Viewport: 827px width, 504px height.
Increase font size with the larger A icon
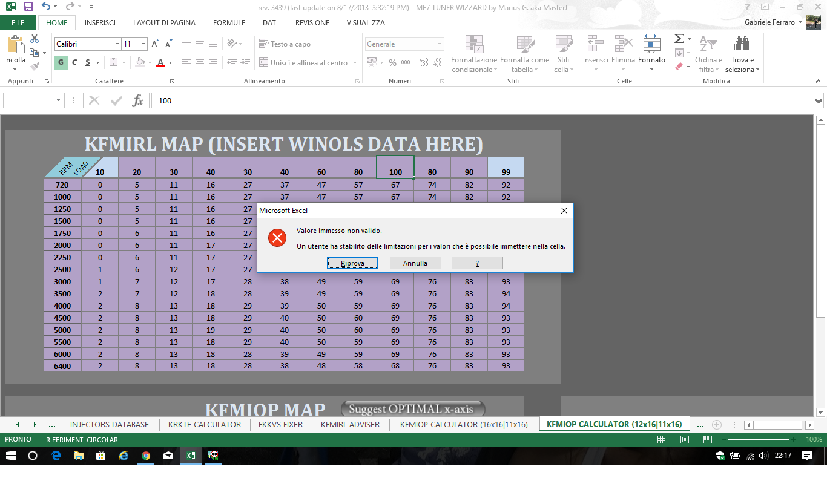pos(155,44)
